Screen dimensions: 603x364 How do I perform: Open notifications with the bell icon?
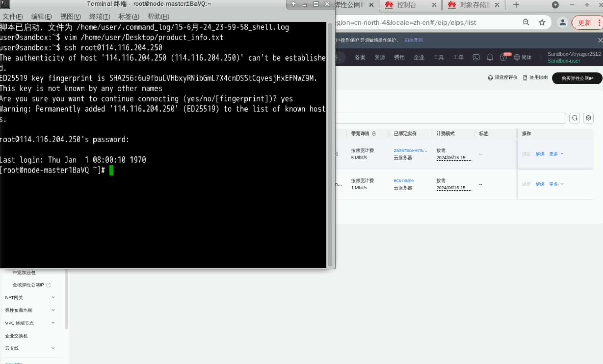(490, 58)
